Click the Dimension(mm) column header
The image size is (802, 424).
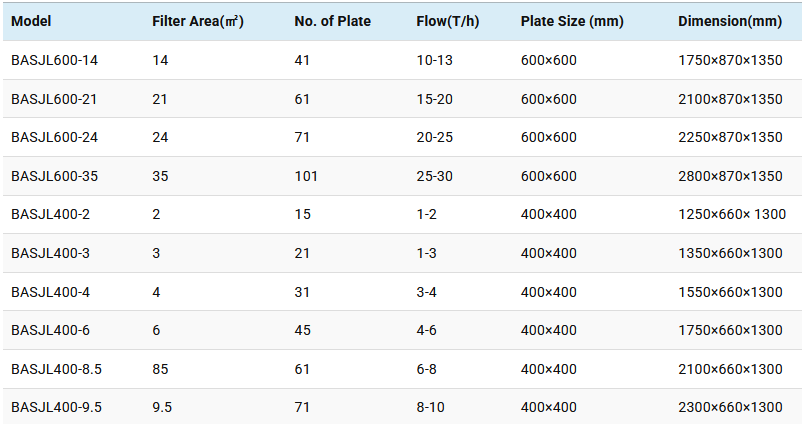tap(730, 21)
